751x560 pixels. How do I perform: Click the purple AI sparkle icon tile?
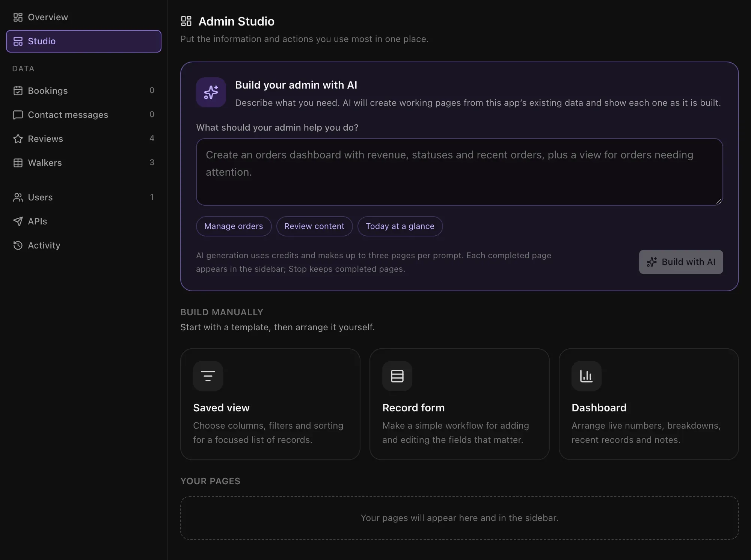tap(211, 92)
